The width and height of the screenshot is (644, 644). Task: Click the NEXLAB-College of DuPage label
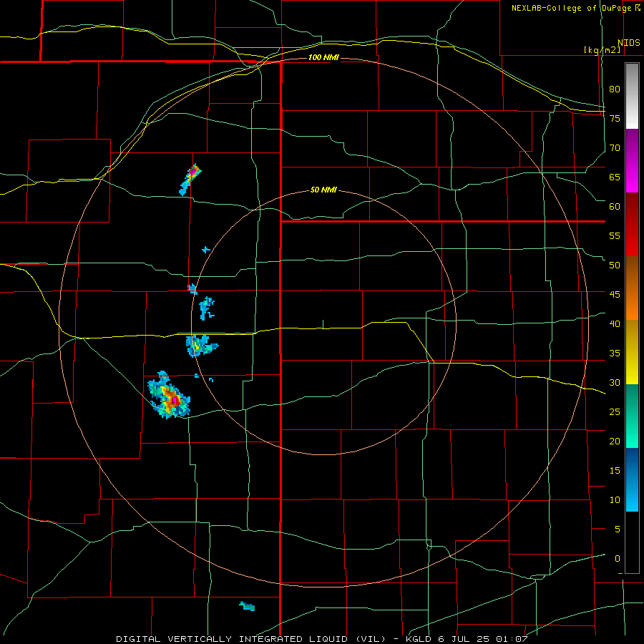tap(571, 8)
